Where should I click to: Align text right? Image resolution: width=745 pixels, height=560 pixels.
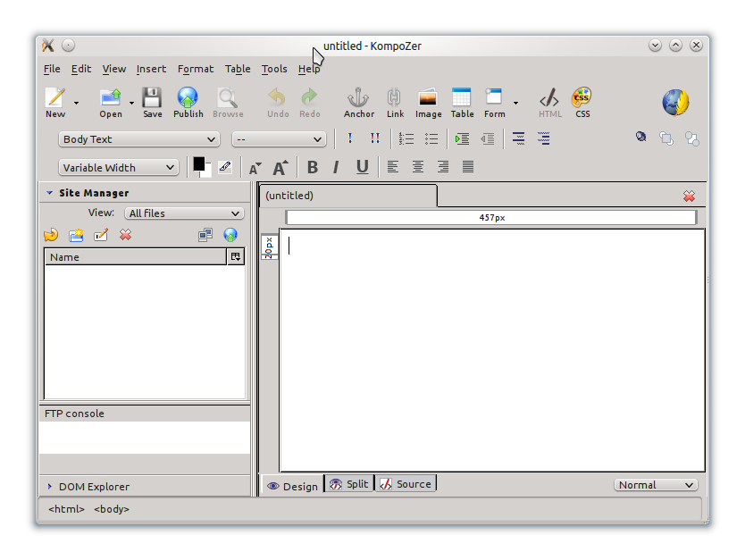pyautogui.click(x=443, y=167)
